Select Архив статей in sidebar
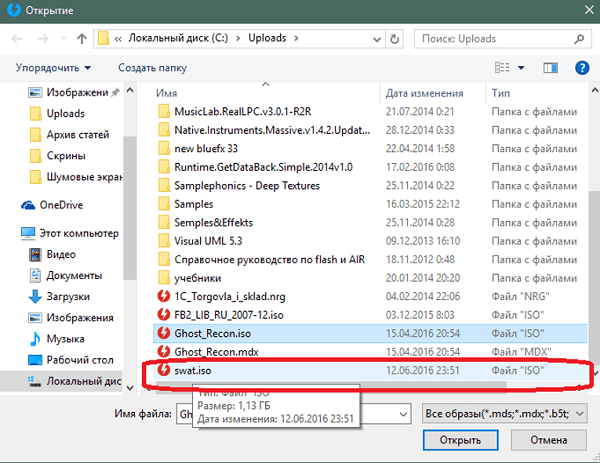This screenshot has height=463, width=600. 70,135
